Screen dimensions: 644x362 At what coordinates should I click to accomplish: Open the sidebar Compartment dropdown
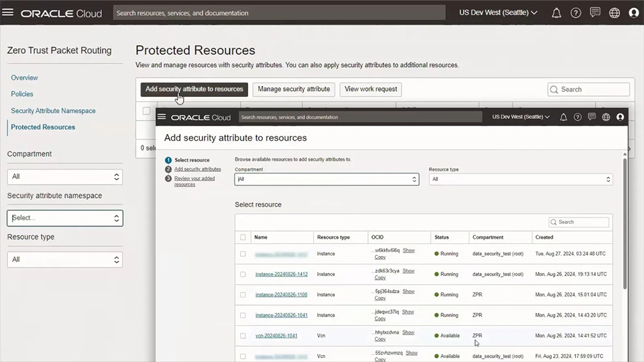pos(65,177)
